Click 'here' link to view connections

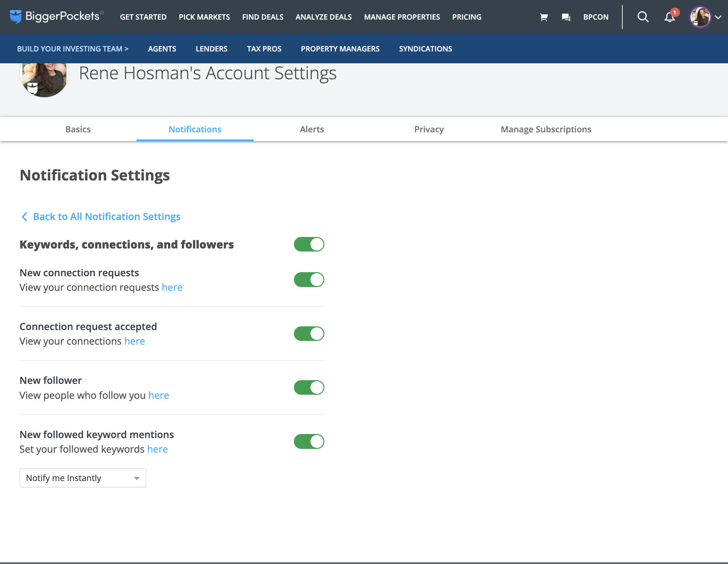point(134,341)
